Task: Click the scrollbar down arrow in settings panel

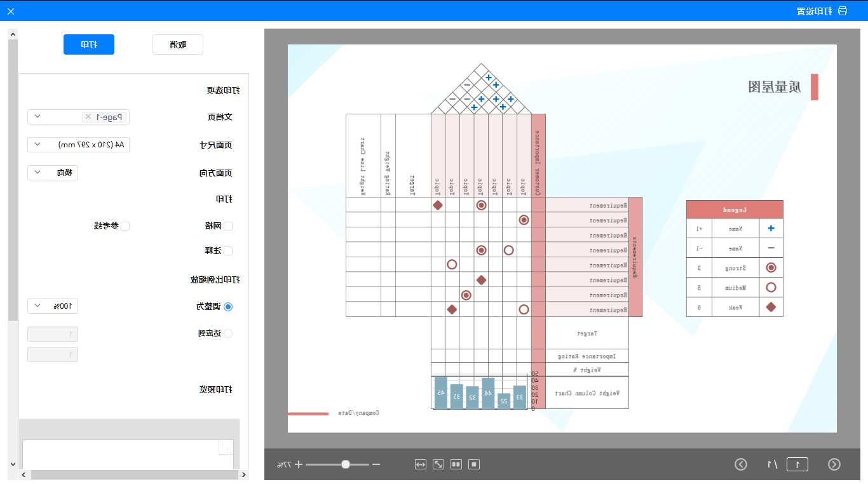Action: [13, 464]
